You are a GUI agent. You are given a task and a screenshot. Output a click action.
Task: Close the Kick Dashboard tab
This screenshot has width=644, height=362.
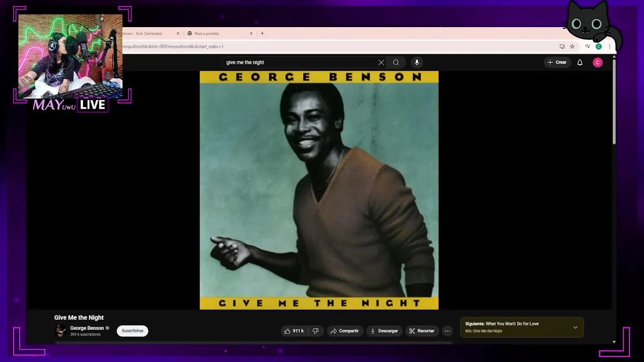178,33
